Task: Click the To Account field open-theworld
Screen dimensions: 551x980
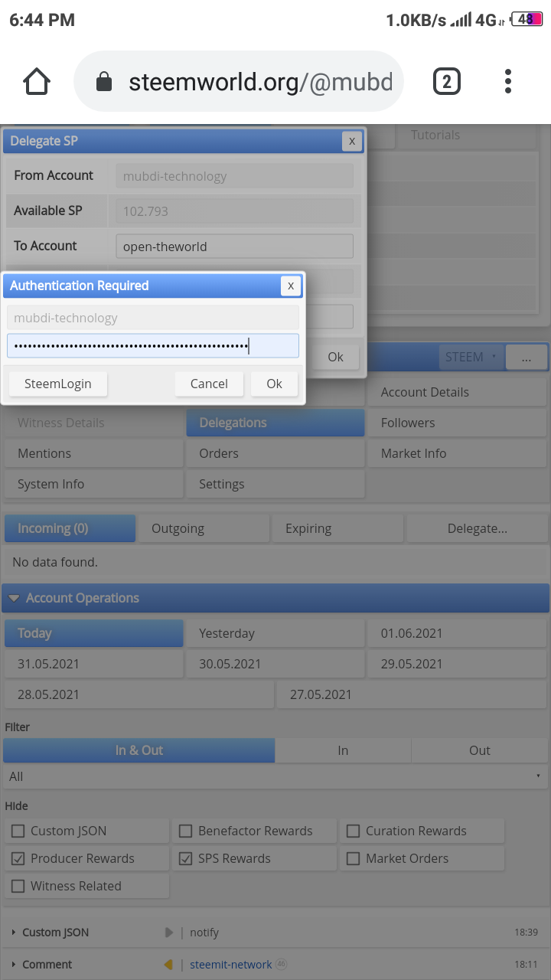Action: coord(234,247)
